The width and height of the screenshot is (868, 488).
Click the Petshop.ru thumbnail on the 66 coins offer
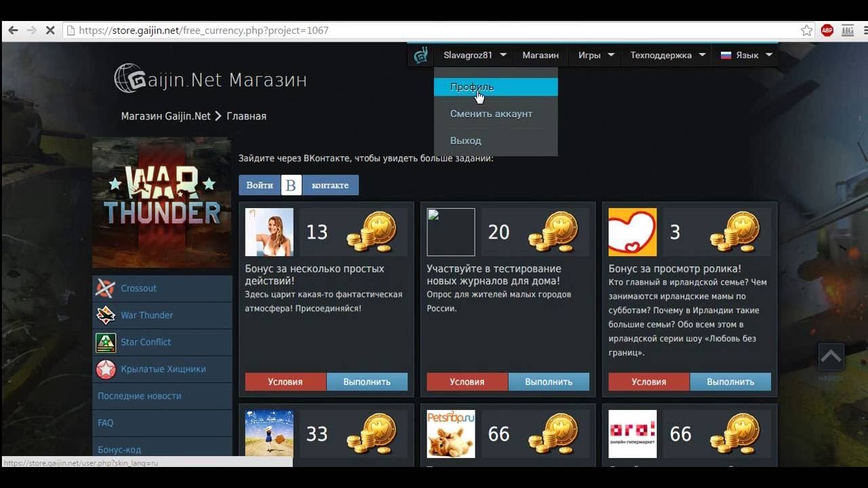(451, 434)
